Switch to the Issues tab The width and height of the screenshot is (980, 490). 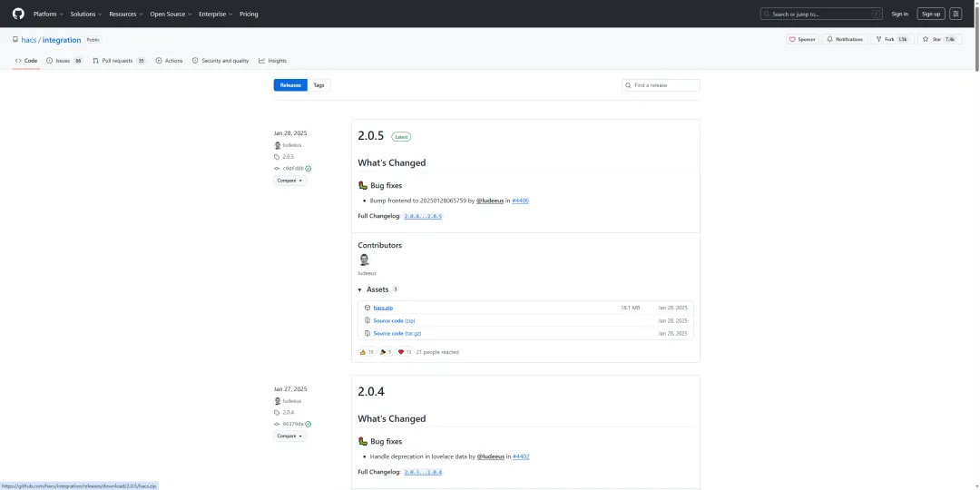pos(64,61)
